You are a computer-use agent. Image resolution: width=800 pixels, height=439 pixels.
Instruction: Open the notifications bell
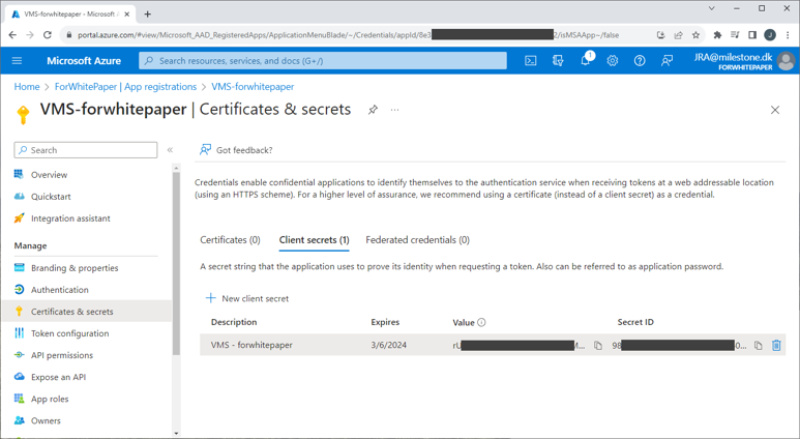(x=585, y=61)
